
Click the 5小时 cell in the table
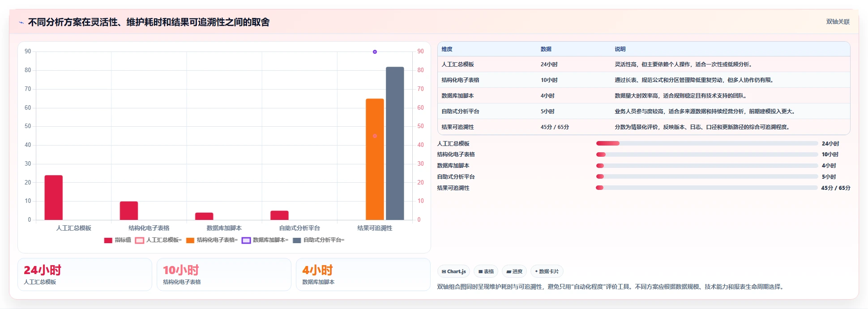(x=547, y=112)
